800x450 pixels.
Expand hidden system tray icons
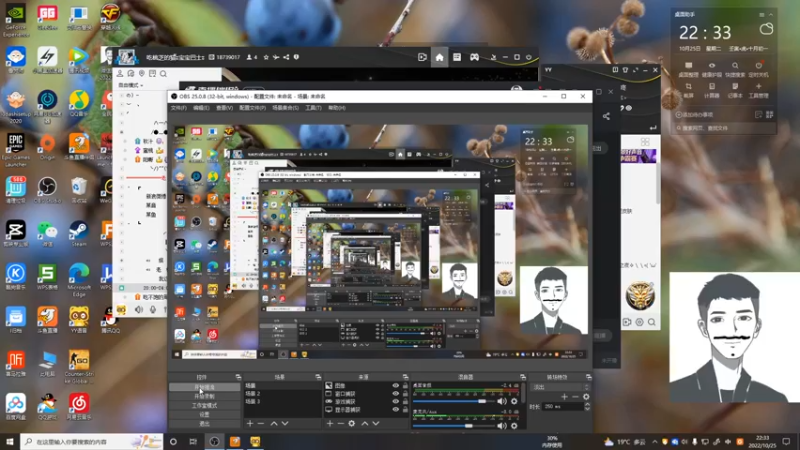(x=655, y=442)
